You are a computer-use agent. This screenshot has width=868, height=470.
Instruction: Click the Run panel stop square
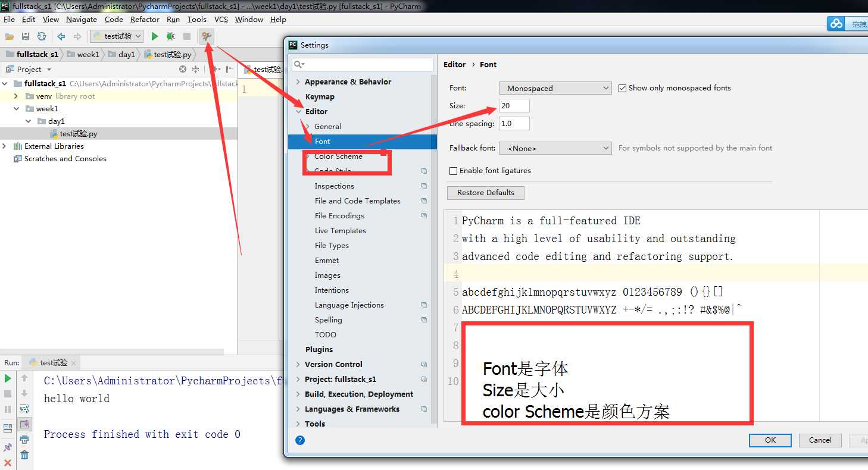(8, 394)
